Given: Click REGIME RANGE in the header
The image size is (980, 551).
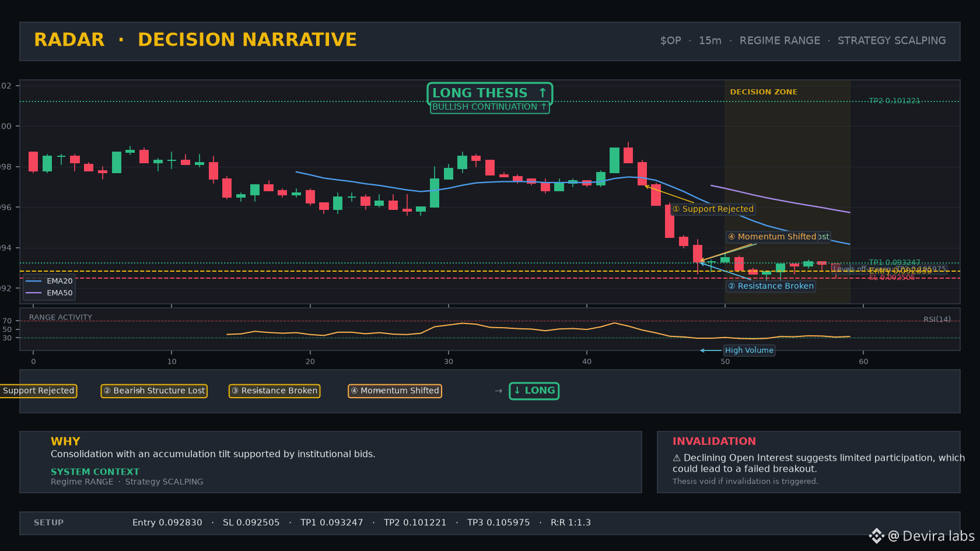Looking at the screenshot, I should pyautogui.click(x=779, y=41).
